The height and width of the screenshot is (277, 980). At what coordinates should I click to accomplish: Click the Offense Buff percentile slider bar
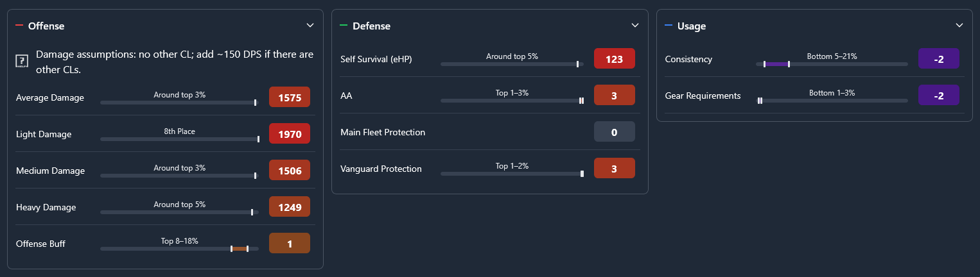coord(179,248)
